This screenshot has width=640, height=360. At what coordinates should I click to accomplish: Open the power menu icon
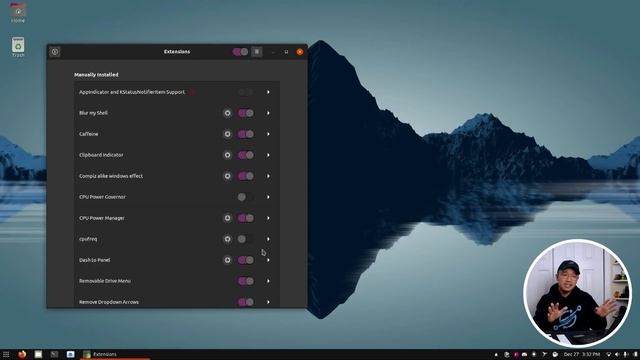[636, 354]
